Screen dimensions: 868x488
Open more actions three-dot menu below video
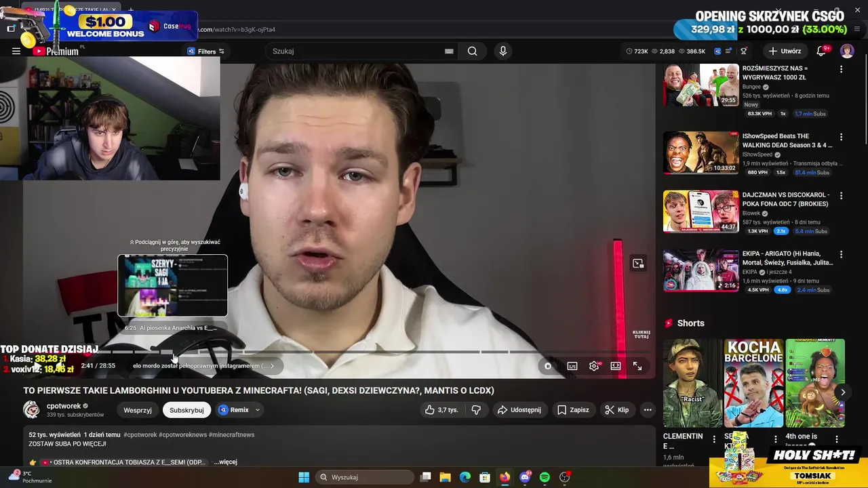[648, 410]
